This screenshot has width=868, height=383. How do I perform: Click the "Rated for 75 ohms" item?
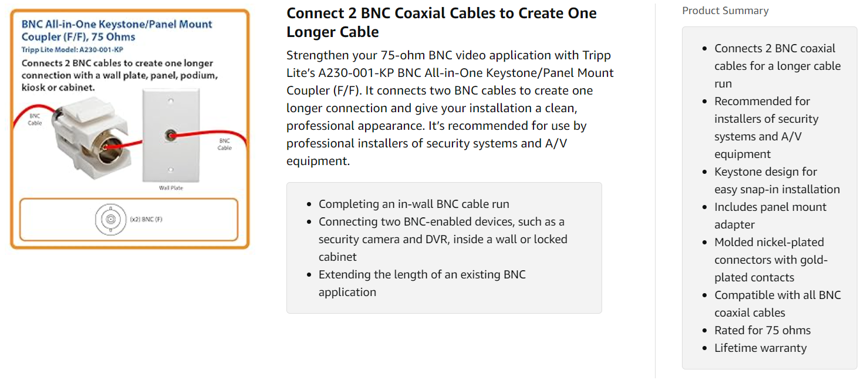(x=762, y=330)
